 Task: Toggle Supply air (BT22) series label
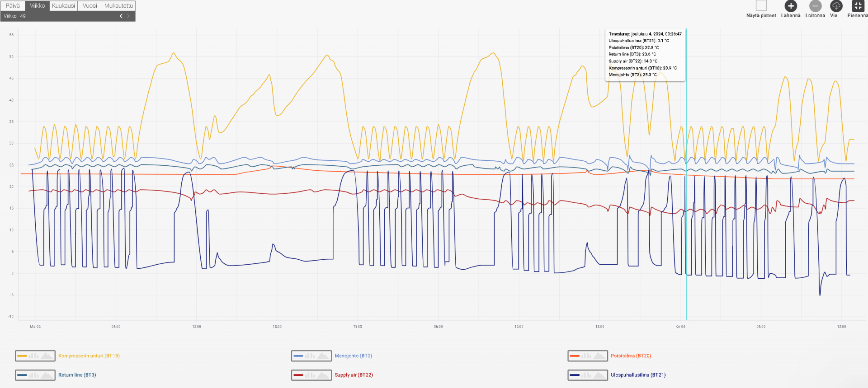[x=354, y=375]
